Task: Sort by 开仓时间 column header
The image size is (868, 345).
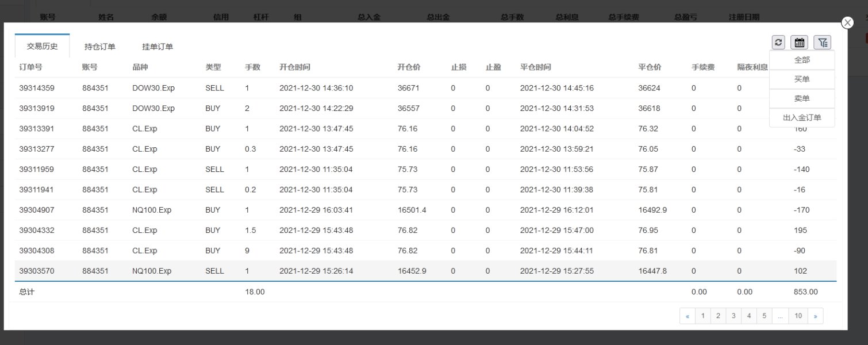Action: 295,67
